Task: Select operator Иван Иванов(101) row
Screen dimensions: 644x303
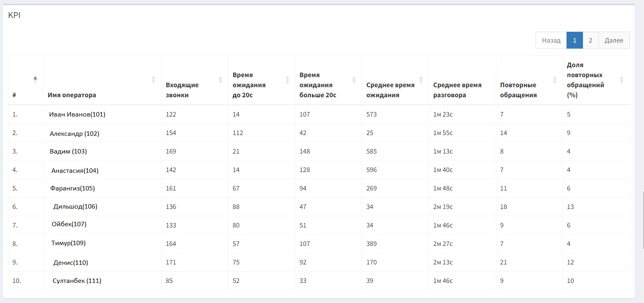Action: (x=319, y=115)
